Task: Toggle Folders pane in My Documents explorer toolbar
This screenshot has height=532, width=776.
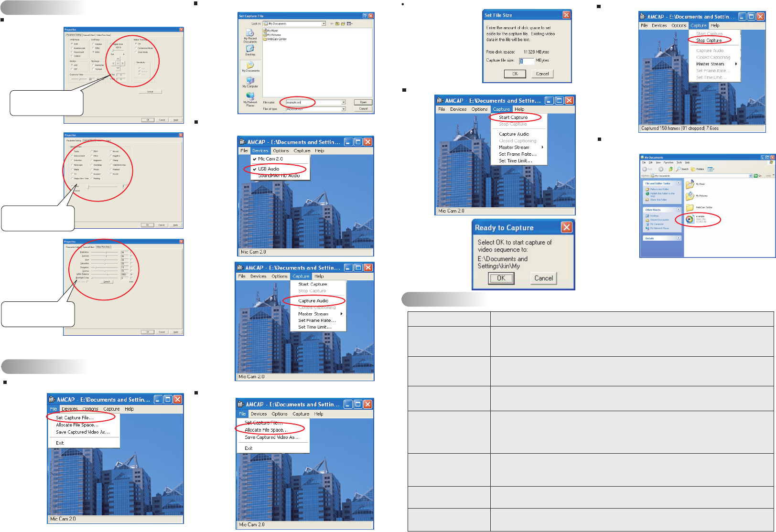Action: [698, 169]
